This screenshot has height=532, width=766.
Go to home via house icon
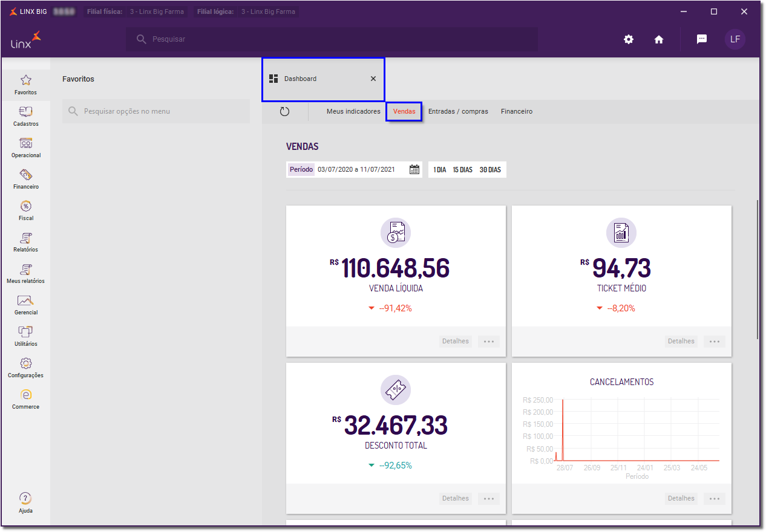[659, 39]
